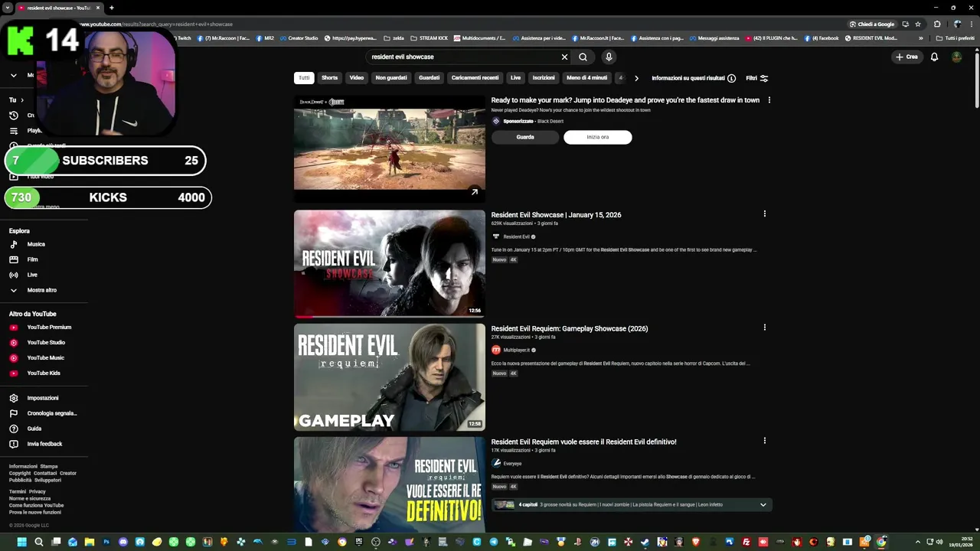Bookmark this page with the star icon
The width and height of the screenshot is (980, 551).
coord(918,24)
